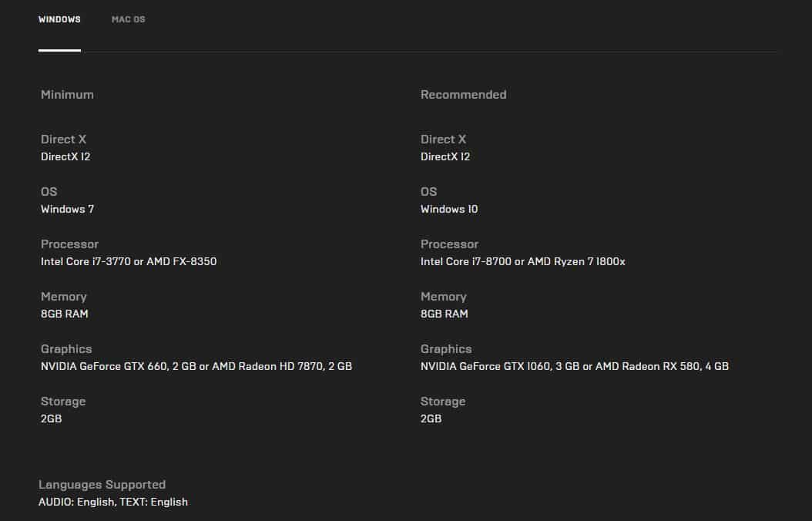This screenshot has width=812, height=521.
Task: Click the Languages Supported heading
Action: 102,485
